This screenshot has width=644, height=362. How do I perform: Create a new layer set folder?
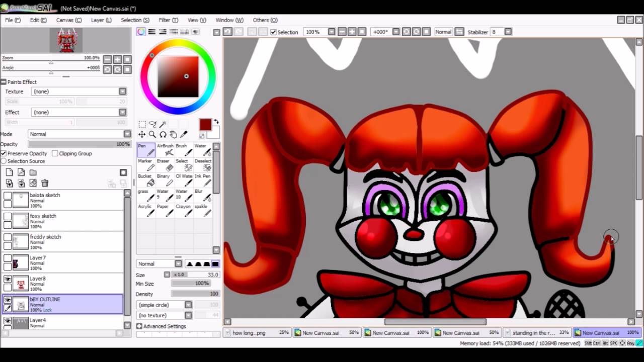pos(33,172)
